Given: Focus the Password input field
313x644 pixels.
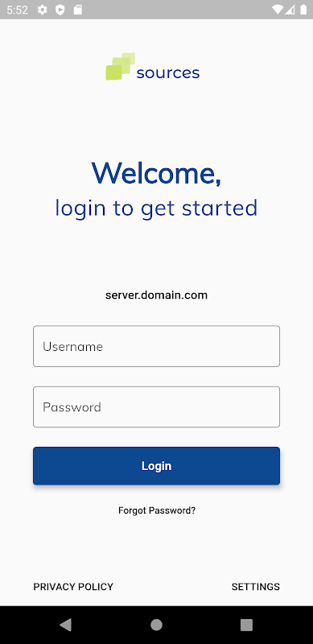Looking at the screenshot, I should coord(156,407).
